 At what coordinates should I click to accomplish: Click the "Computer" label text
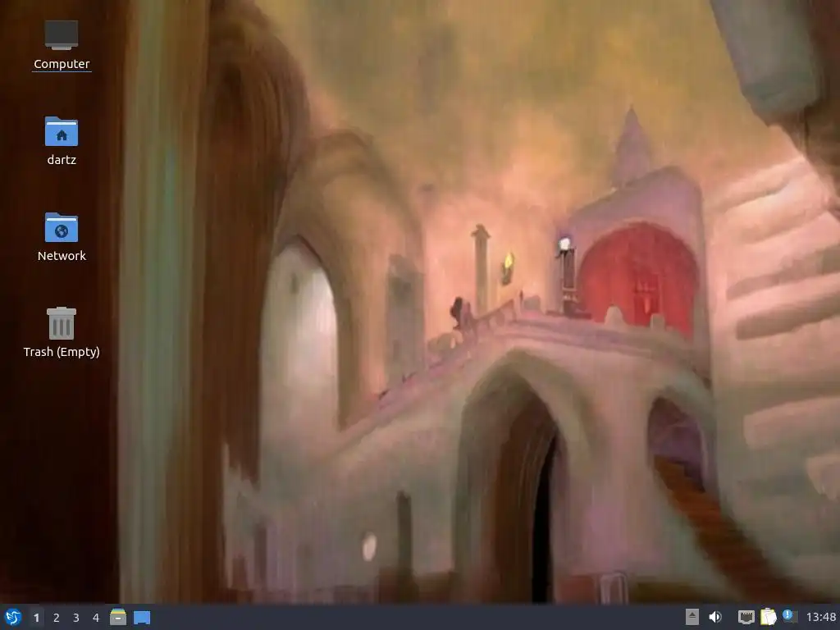pyautogui.click(x=62, y=64)
